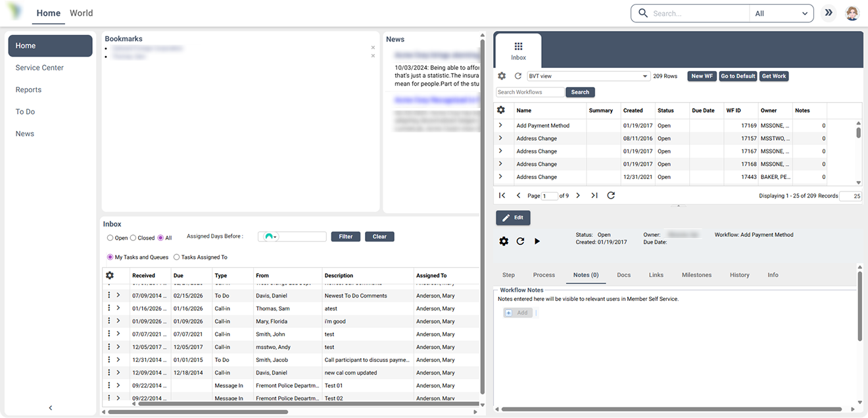Viewport: 868px width, 418px height.
Task: Click the magnifier icon in the top search box
Action: [x=643, y=13]
